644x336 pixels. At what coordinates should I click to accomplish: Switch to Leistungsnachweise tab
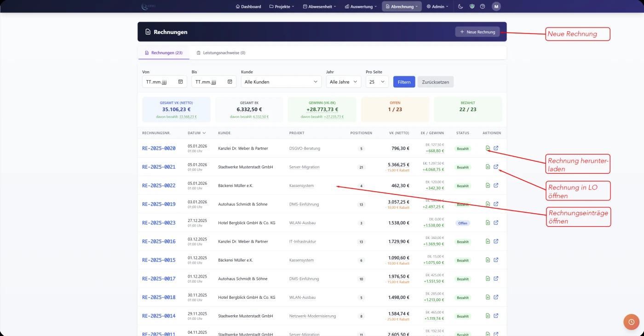point(221,53)
